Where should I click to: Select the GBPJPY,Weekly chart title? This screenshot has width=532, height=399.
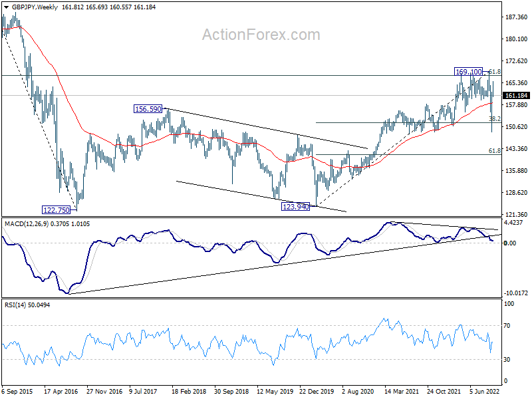click(35, 7)
